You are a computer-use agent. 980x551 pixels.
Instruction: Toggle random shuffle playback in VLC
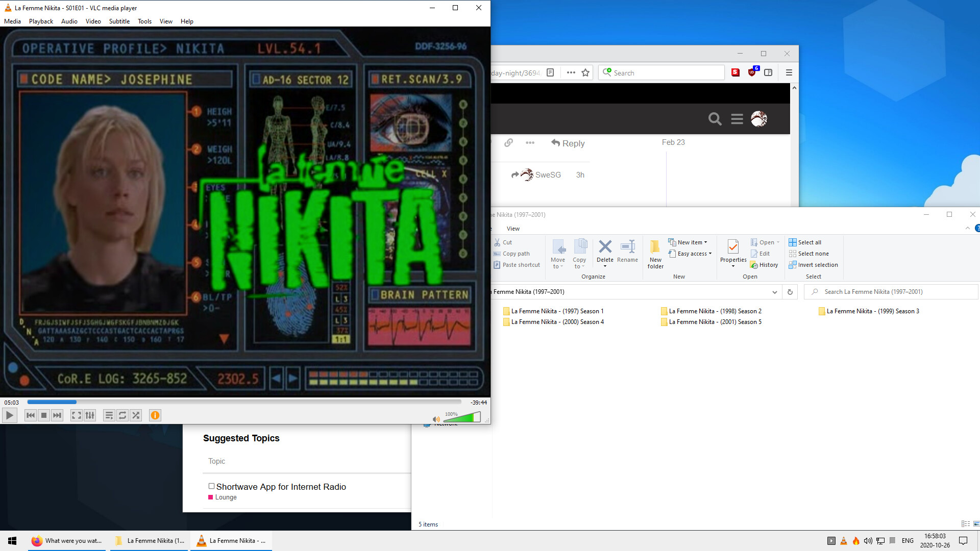tap(136, 415)
